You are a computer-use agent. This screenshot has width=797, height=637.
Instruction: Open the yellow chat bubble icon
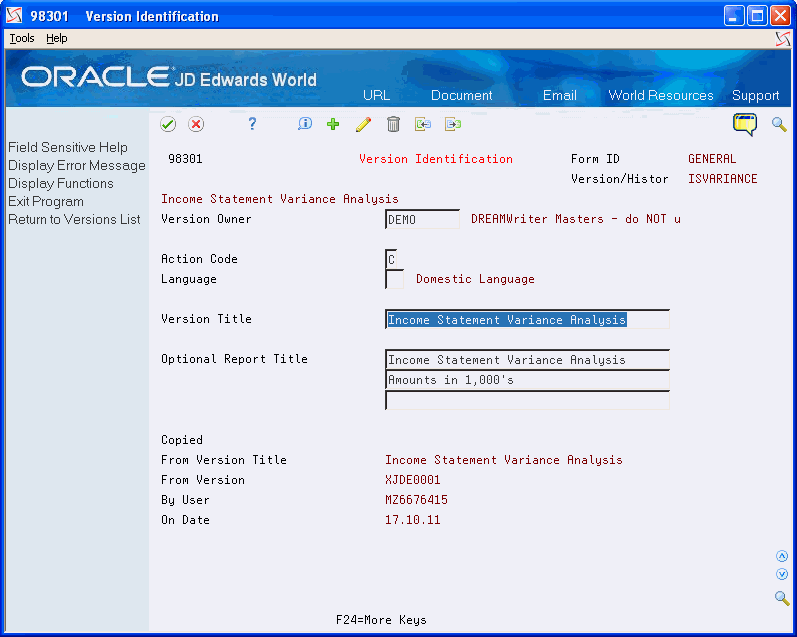745,124
